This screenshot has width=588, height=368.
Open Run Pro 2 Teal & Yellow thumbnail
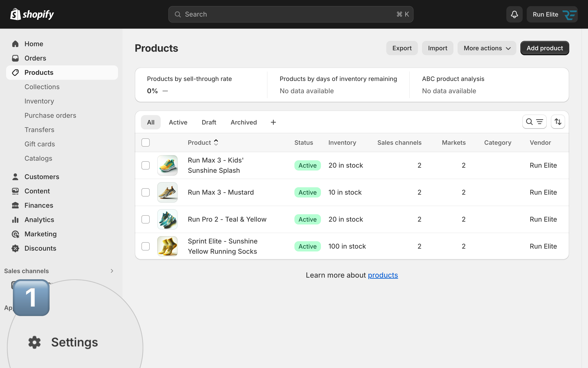[x=167, y=219]
